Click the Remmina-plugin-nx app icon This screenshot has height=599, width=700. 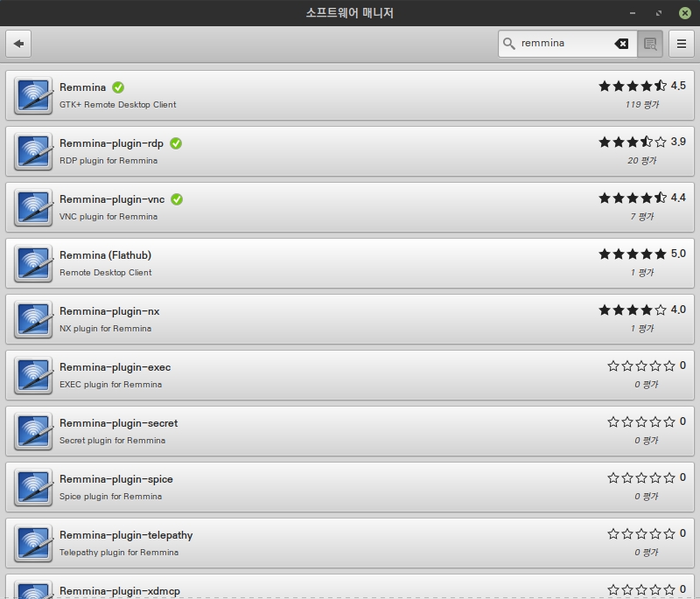tap(33, 319)
